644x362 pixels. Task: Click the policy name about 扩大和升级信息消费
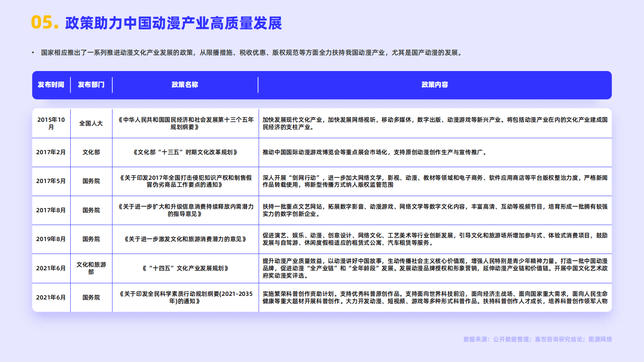[x=185, y=210]
